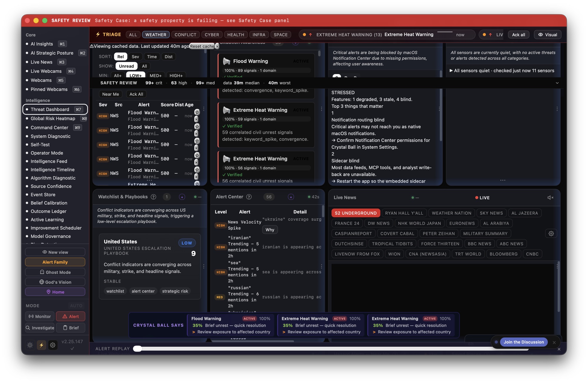This screenshot has height=383, width=588.
Task: Unmute the Live News speaker icon
Action: tap(550, 198)
